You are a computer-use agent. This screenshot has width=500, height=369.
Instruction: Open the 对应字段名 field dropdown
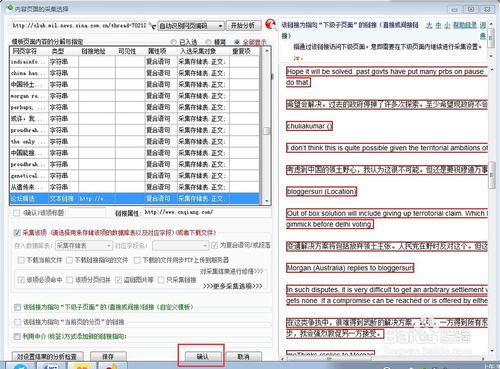pos(180,246)
